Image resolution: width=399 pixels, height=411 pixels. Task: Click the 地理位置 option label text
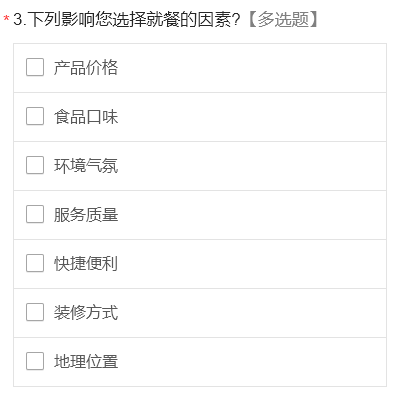click(x=86, y=362)
